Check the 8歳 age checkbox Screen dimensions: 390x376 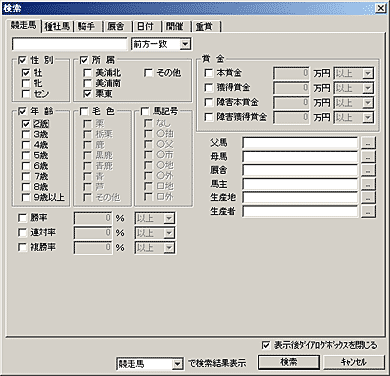click(26, 187)
